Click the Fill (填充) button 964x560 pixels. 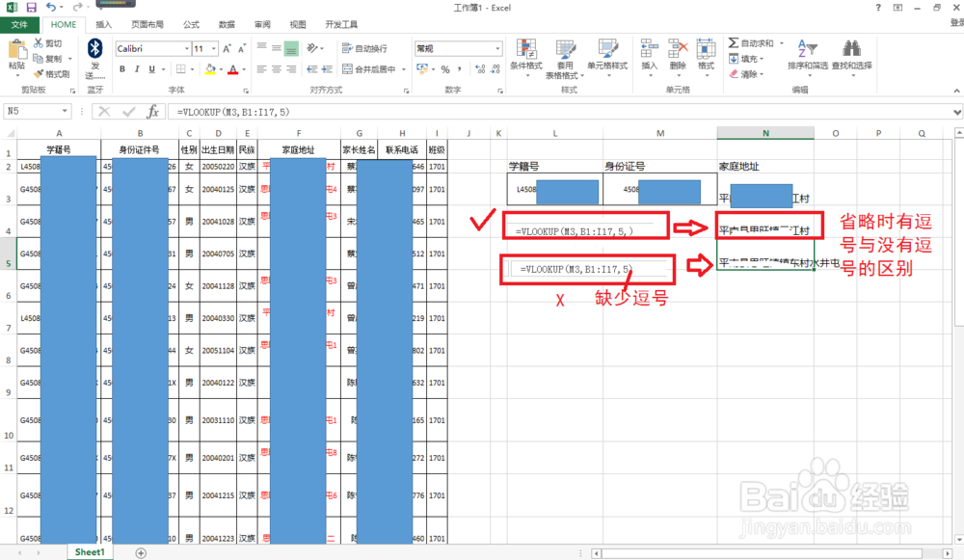pyautogui.click(x=746, y=59)
